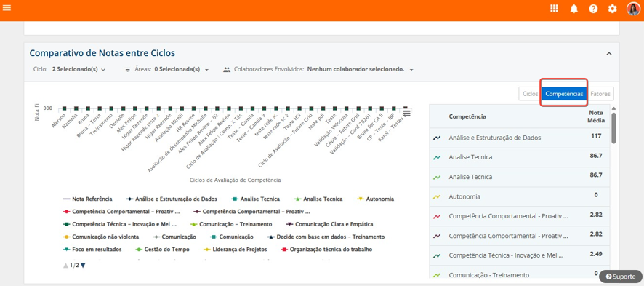Open the hamburger main menu
644x286 pixels.
[x=7, y=8]
